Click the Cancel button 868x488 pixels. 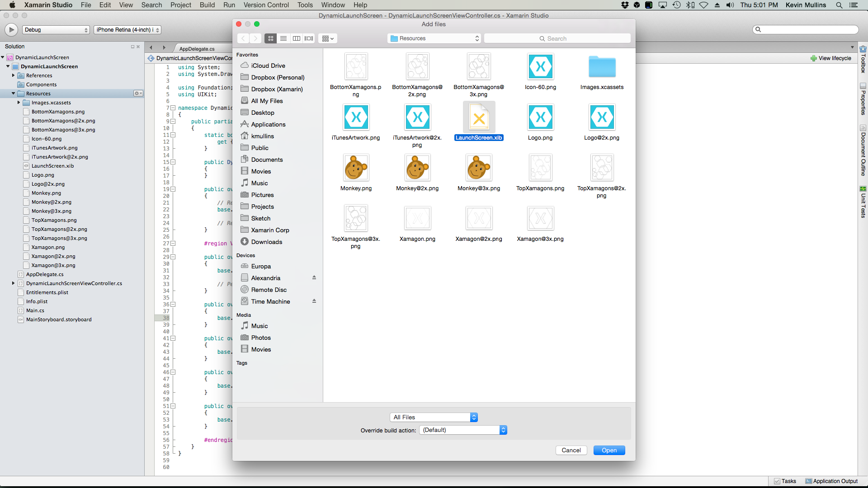pyautogui.click(x=571, y=450)
